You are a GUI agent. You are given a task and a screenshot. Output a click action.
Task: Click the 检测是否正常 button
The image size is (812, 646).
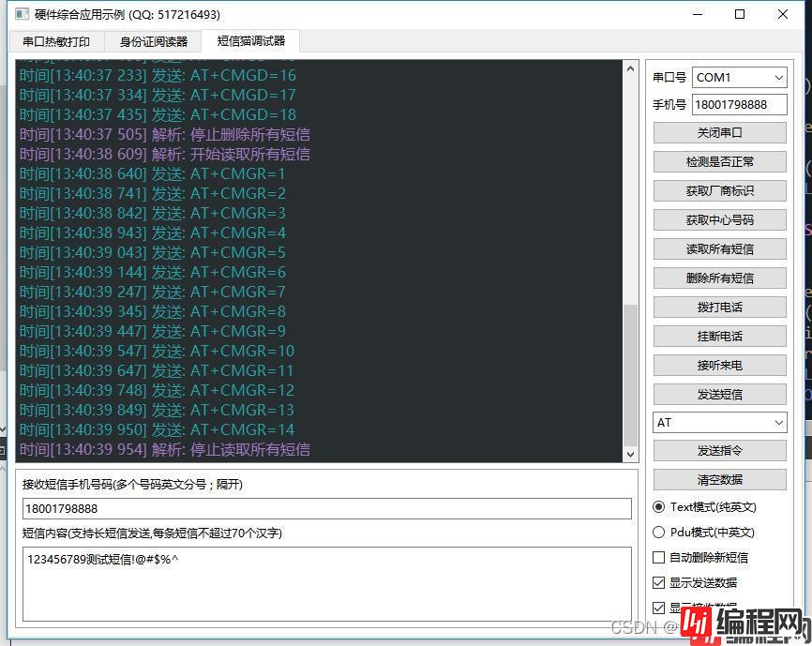(719, 162)
